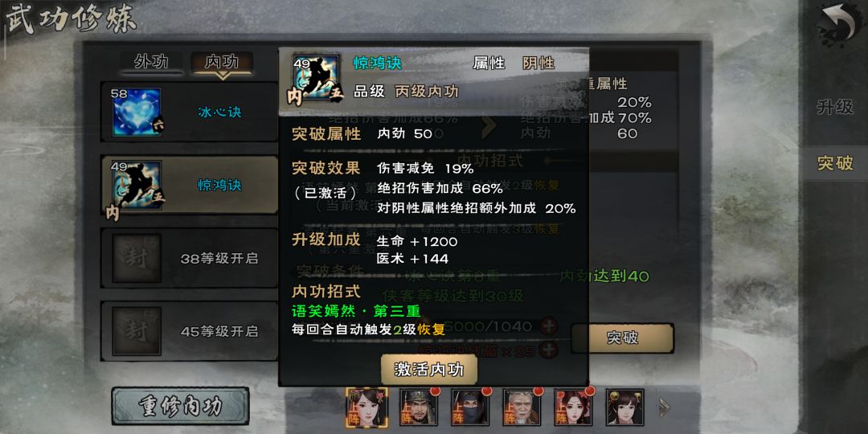The width and height of the screenshot is (868, 434).
Task: Open the 惊鸿诀 icon in popup header
Action: (x=316, y=78)
